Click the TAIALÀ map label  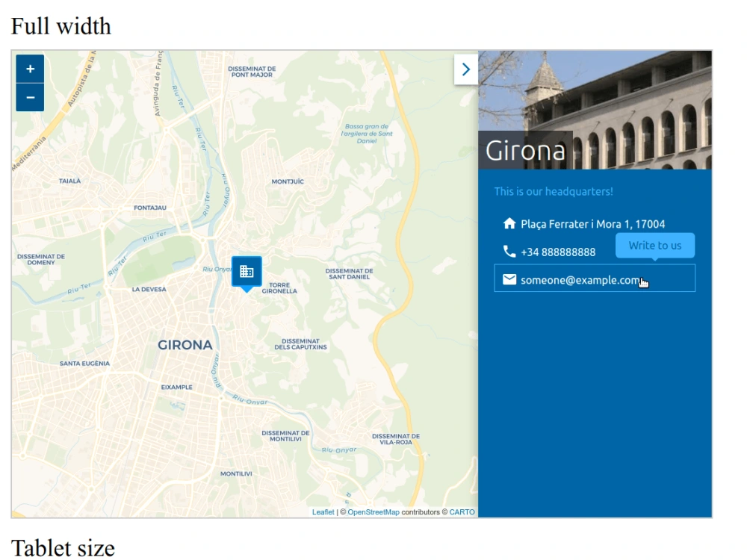69,181
